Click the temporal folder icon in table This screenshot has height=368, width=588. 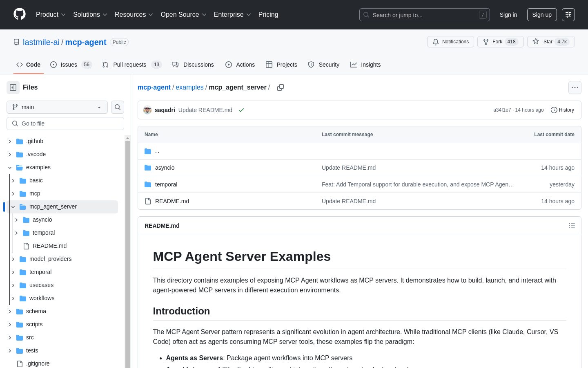148,184
